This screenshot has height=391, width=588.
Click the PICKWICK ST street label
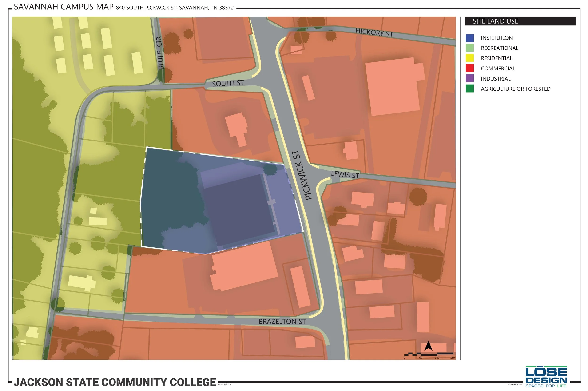302,175
